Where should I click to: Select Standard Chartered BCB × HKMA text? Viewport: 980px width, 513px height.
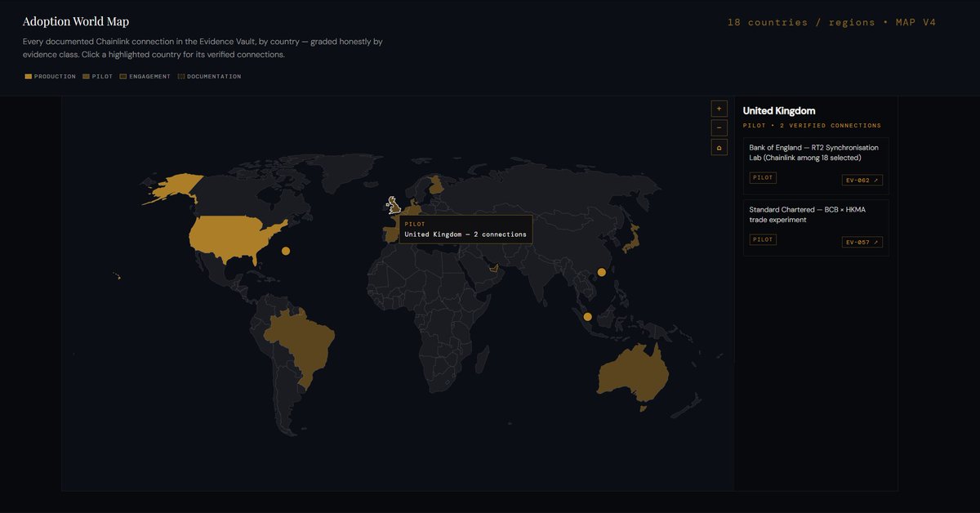click(x=807, y=215)
